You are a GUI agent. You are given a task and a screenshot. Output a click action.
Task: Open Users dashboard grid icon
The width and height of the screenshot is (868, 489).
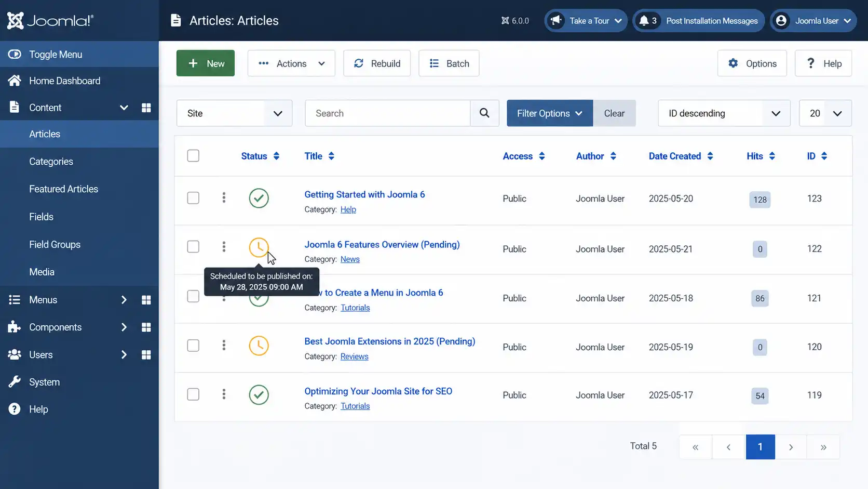click(146, 355)
